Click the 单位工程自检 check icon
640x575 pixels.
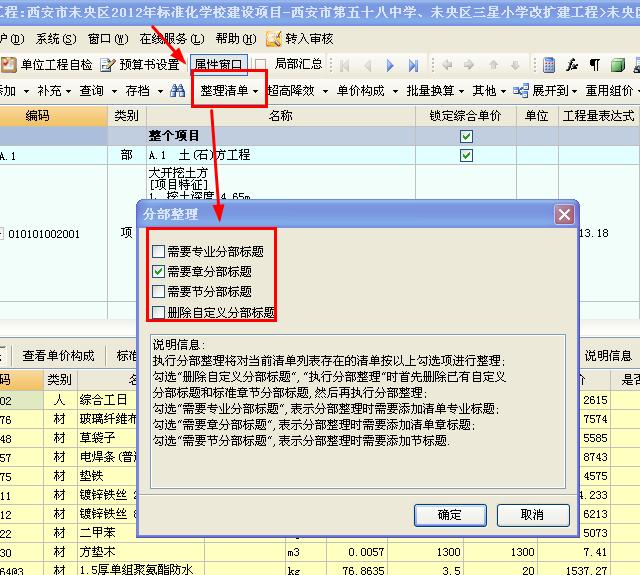point(9,64)
